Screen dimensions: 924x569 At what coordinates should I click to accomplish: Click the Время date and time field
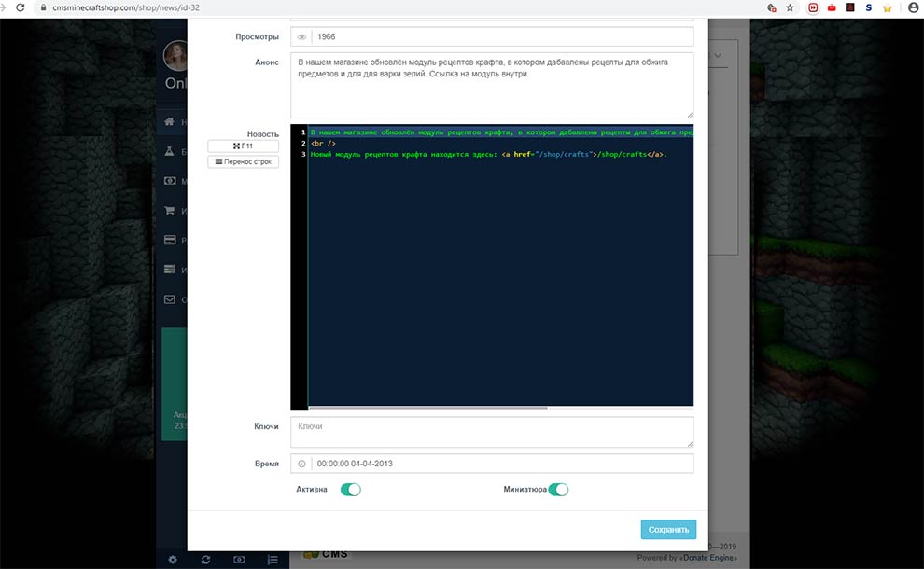tap(504, 464)
